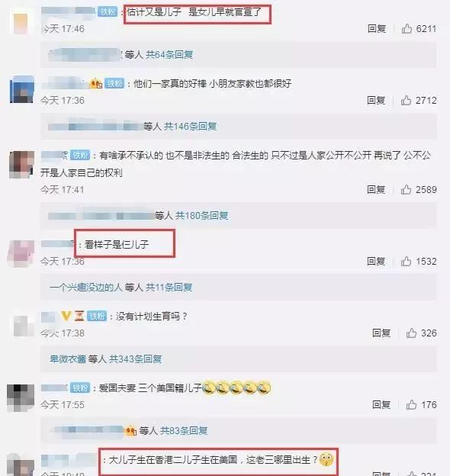Show the 共83条回复 replies
Screen dimensions: 450x476
point(184,431)
